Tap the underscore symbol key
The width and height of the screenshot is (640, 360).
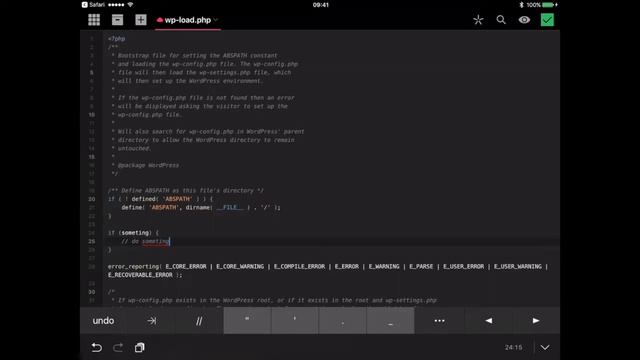pyautogui.click(x=391, y=321)
